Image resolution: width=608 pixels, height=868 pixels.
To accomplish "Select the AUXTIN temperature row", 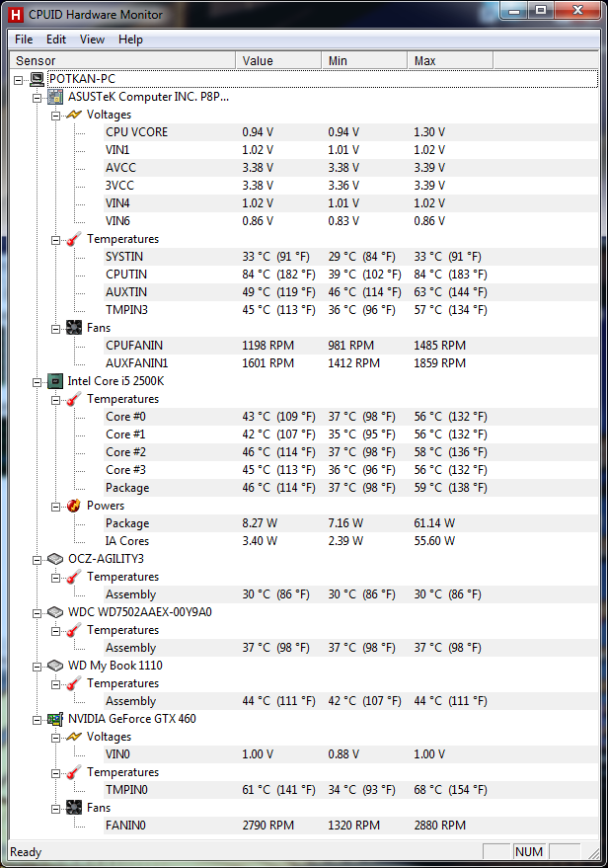I will coord(350,292).
